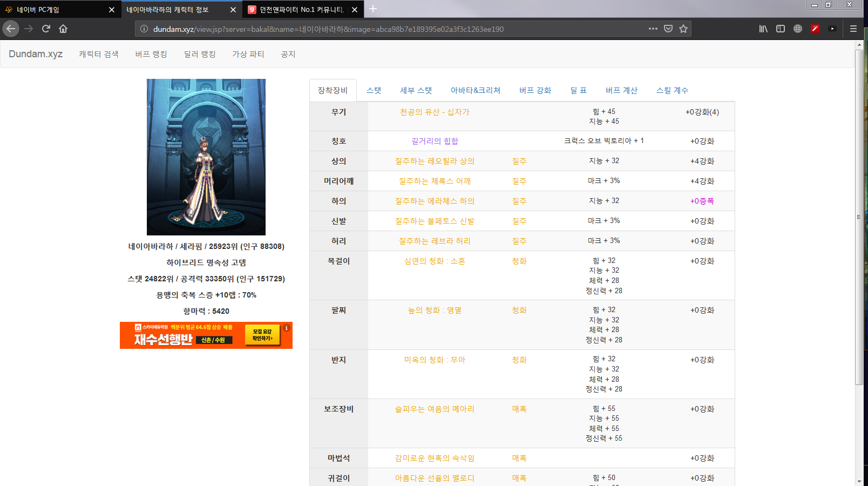Viewport: 868px width, 486px height.
Task: Close the 네이버 PC게임 tab
Action: [x=112, y=10]
